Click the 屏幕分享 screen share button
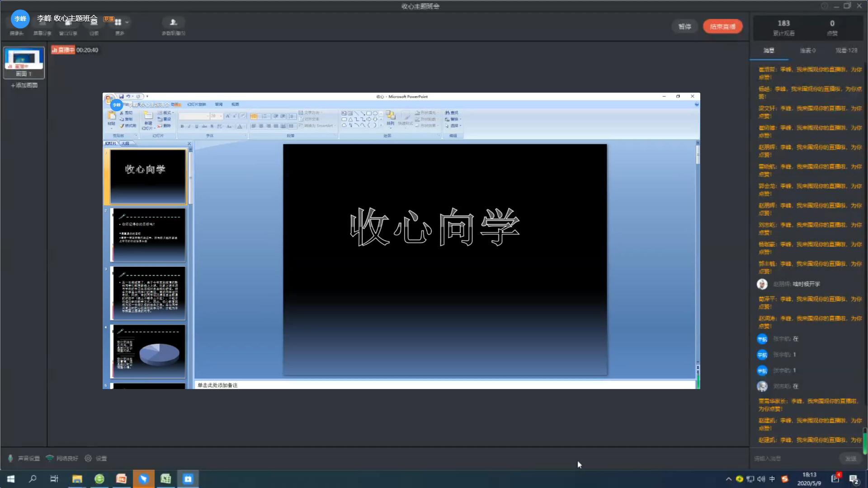The image size is (868, 488). (42, 27)
